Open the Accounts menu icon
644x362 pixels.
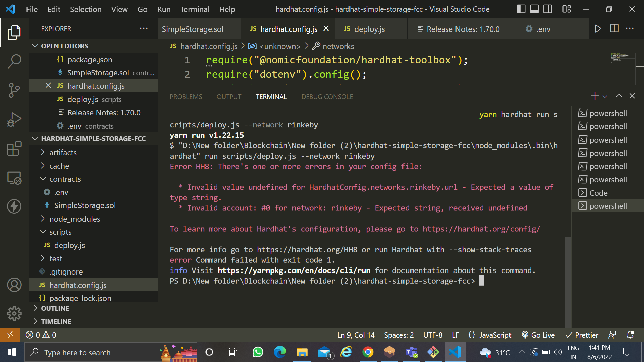pyautogui.click(x=14, y=285)
